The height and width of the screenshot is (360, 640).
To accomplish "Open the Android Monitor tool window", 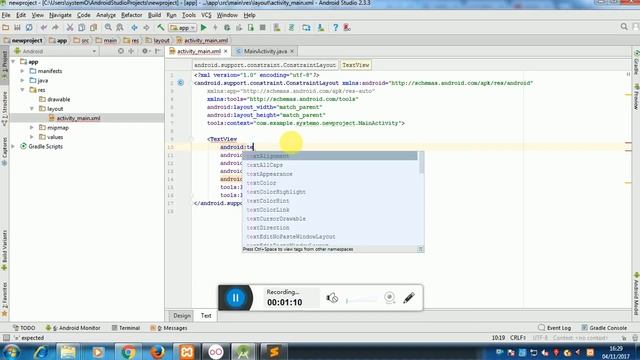I will tap(73, 328).
